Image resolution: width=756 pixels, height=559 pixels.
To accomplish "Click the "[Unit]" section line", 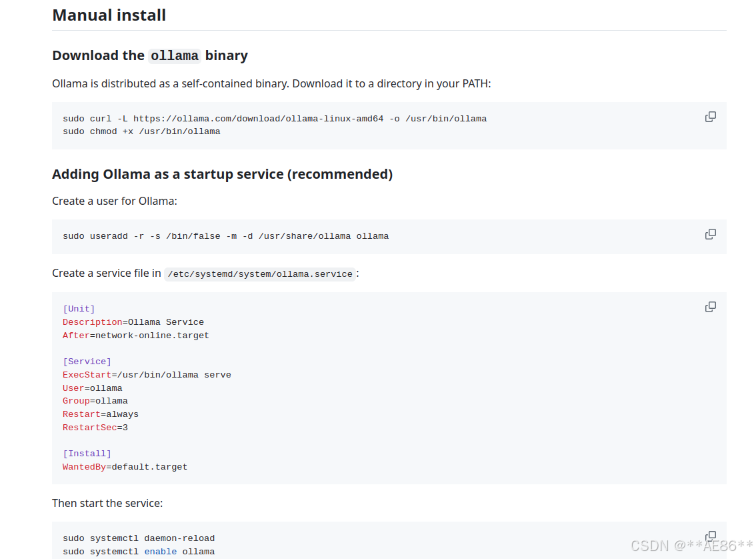I will point(79,309).
